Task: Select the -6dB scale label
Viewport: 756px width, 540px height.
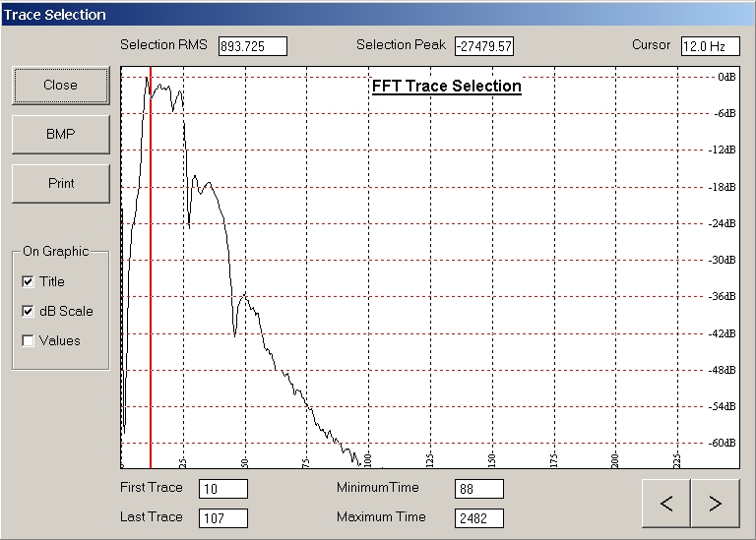Action: point(724,114)
